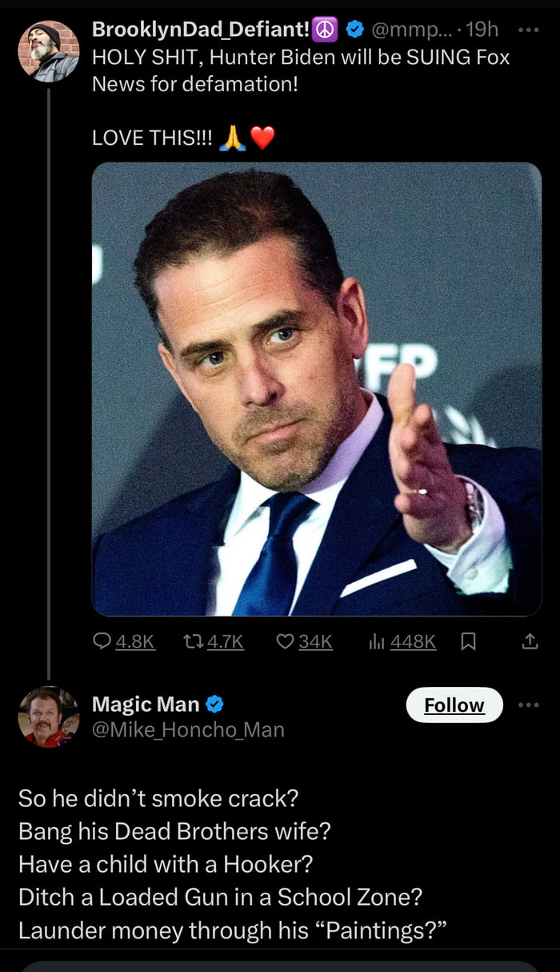Enlarge the attached photo of the man in the suit
Screen dimensions: 560x972
point(317,389)
